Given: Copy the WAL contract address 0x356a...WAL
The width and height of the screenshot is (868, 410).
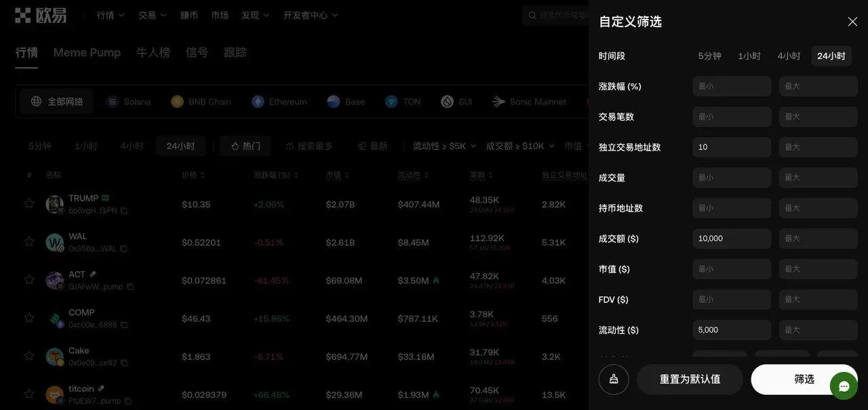Looking at the screenshot, I should [x=123, y=249].
